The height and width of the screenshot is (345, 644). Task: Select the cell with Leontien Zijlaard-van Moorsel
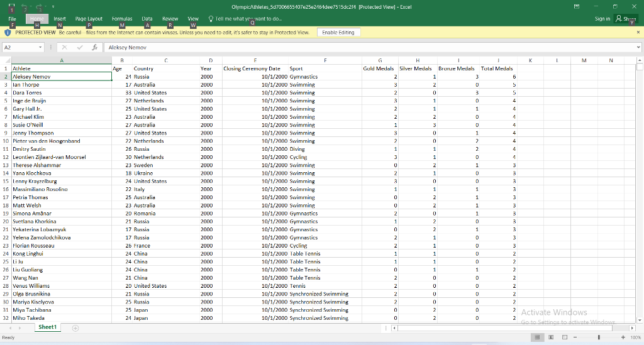62,157
